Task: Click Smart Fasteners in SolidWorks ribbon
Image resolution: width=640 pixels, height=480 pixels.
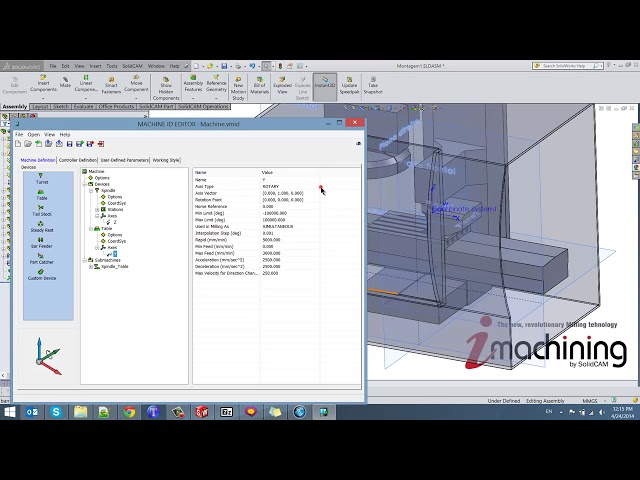Action: 111,85
